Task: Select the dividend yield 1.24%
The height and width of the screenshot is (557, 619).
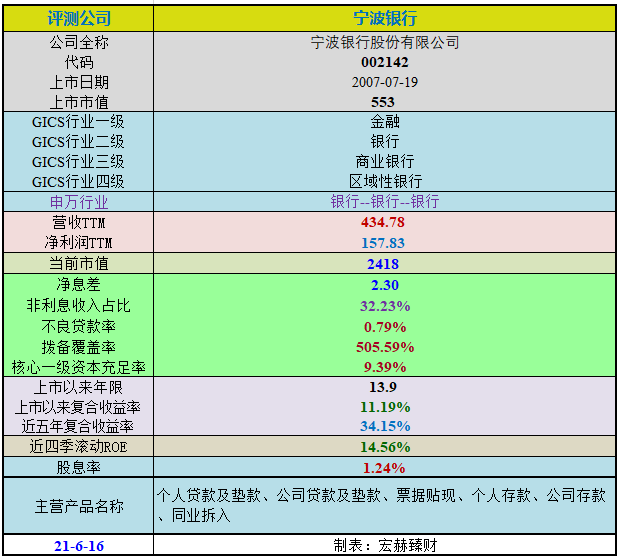Action: pos(384,468)
